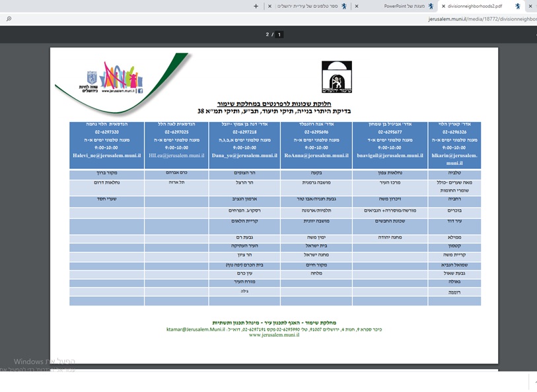
Task: Click the table cell ימין משה
Action: coord(316,238)
